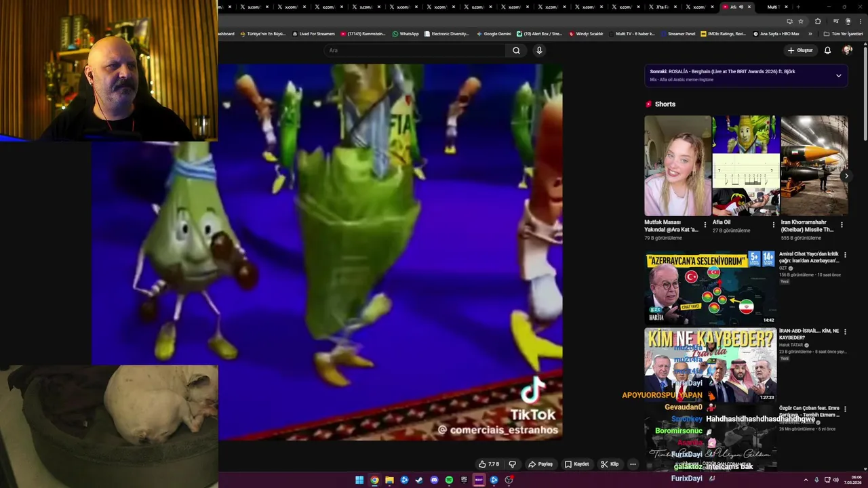Image resolution: width=868 pixels, height=488 pixels.
Task: Open the YouTube account avatar menu
Action: click(847, 50)
